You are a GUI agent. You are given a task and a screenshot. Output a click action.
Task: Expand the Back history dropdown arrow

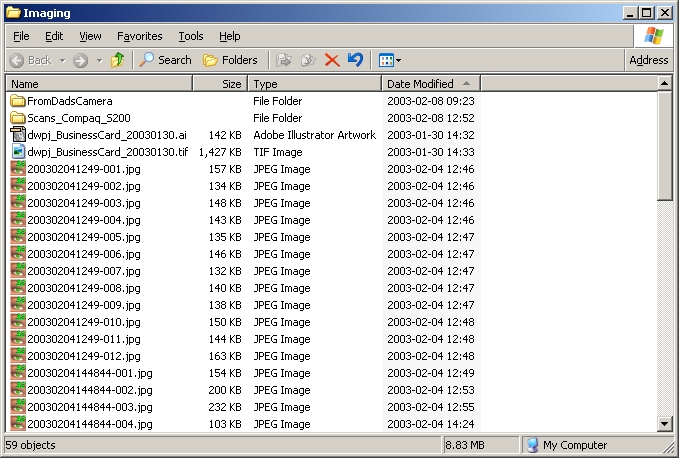[62, 60]
